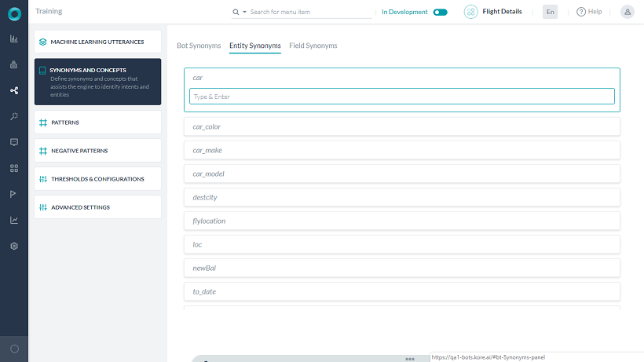Expand the newBal entity row
This screenshot has height=362, width=644.
pos(401,268)
